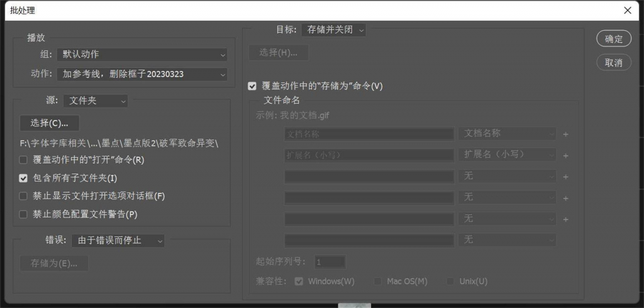The height and width of the screenshot is (308, 644).
Task: Enable 禁止颜色配置文件警告(P) checkbox
Action: point(23,214)
